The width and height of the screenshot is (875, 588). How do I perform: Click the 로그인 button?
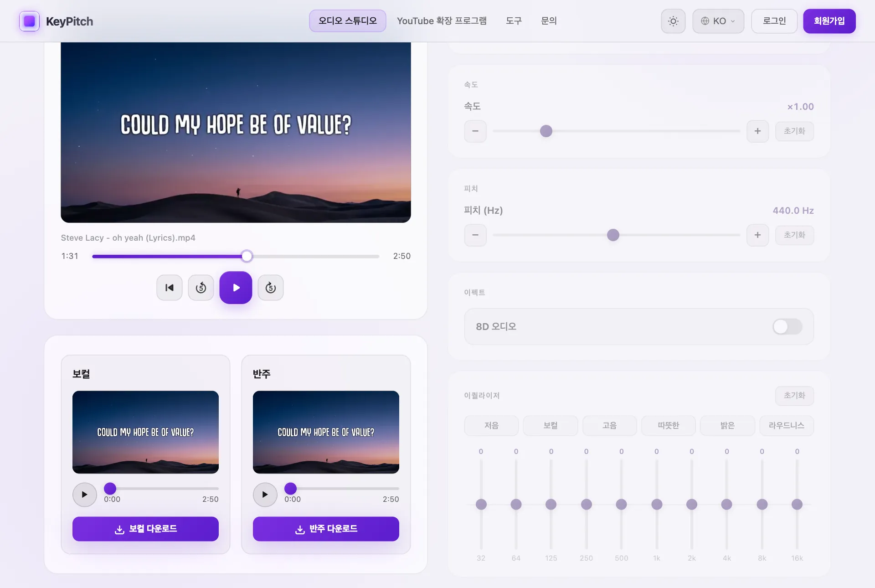[x=774, y=21]
